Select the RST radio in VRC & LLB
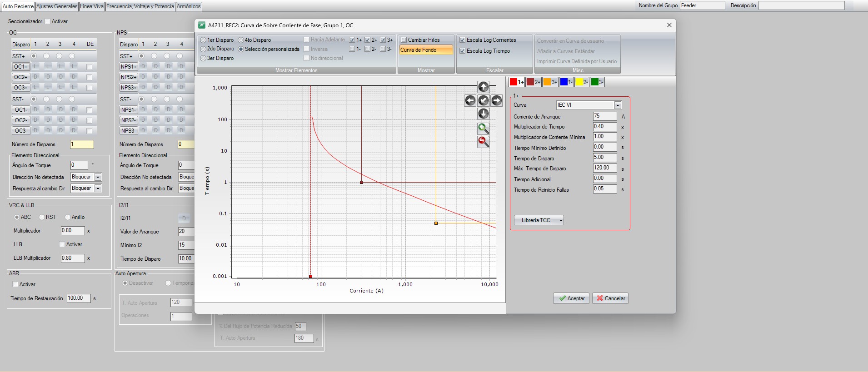 (x=42, y=217)
